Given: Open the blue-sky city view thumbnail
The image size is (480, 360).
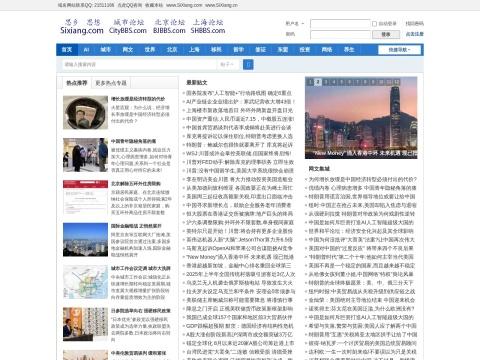Looking at the screenshot, I should point(85,240).
